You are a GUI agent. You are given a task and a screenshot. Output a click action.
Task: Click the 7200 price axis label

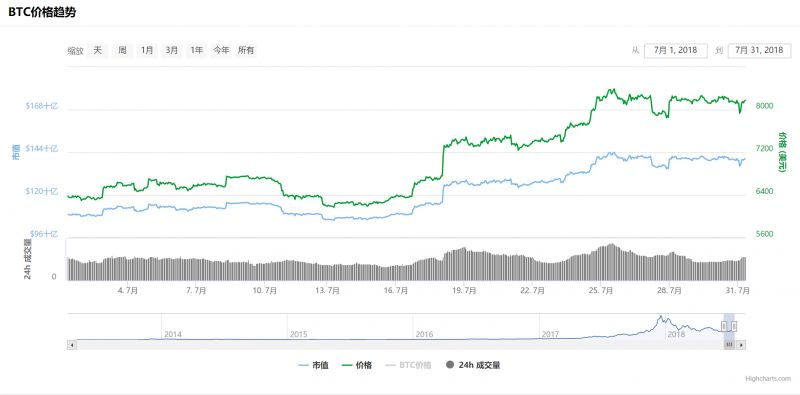click(764, 149)
